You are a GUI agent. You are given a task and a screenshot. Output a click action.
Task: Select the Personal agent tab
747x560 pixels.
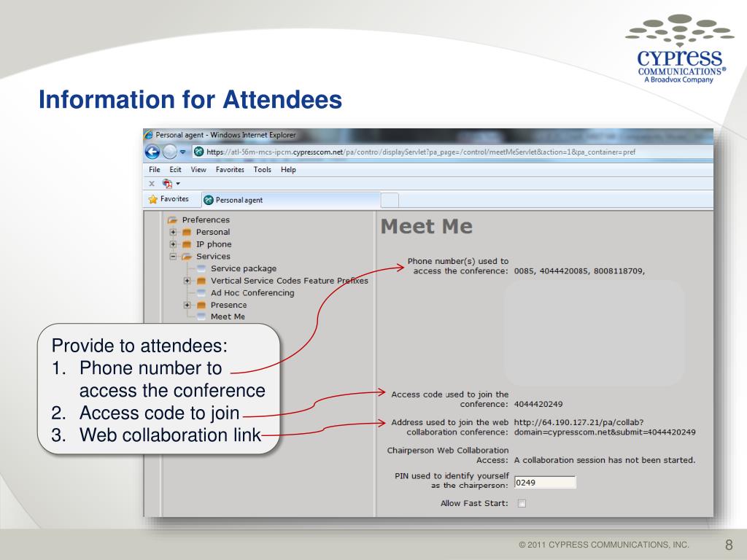click(291, 200)
